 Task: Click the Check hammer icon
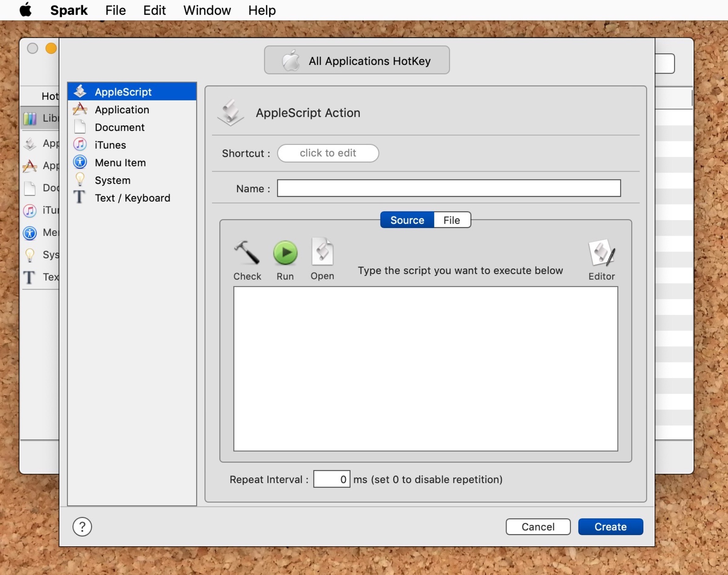(x=247, y=253)
